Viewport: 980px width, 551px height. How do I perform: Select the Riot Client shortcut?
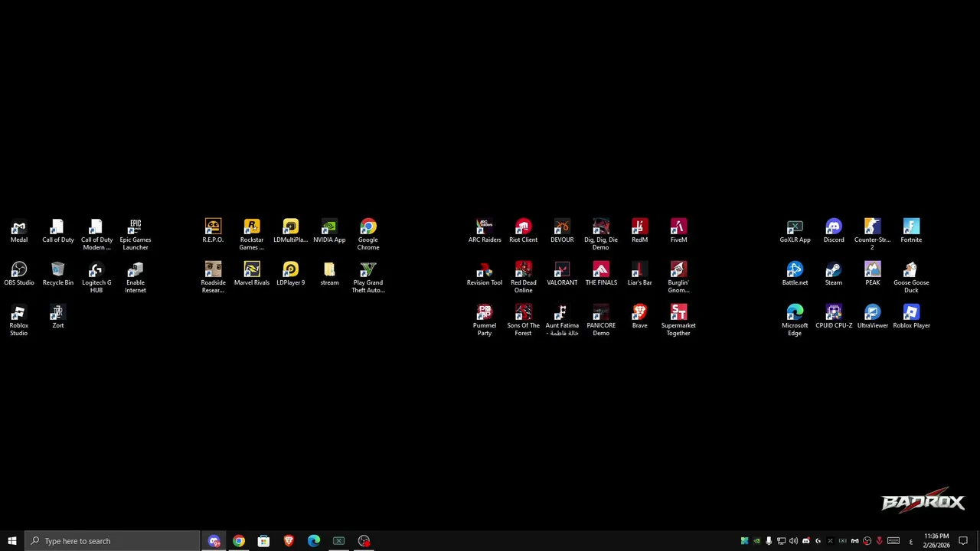click(524, 232)
